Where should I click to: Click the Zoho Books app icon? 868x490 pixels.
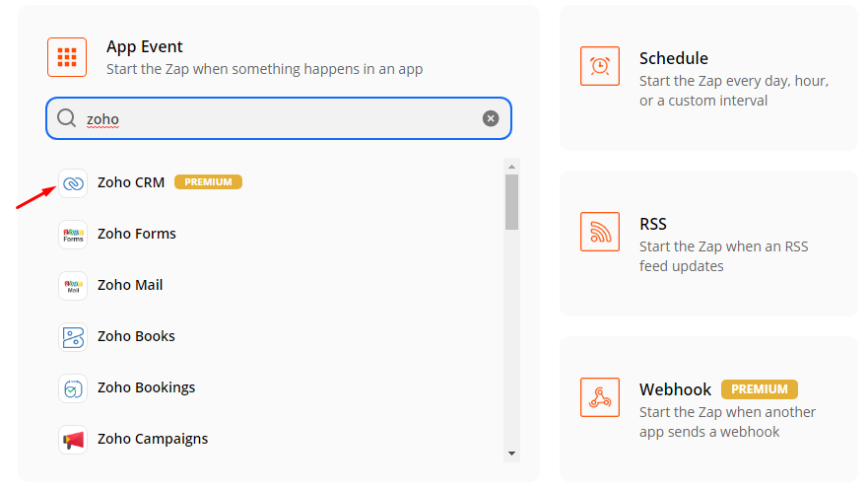(73, 337)
